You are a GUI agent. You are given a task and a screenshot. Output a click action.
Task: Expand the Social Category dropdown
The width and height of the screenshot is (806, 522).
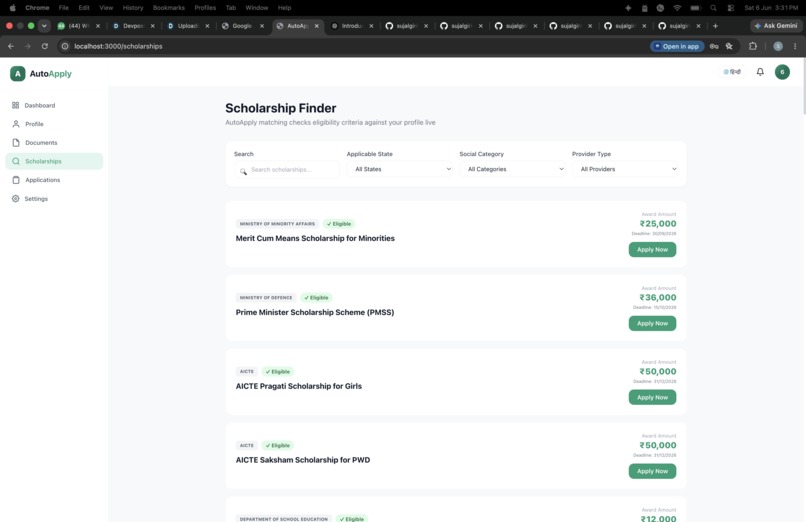512,169
